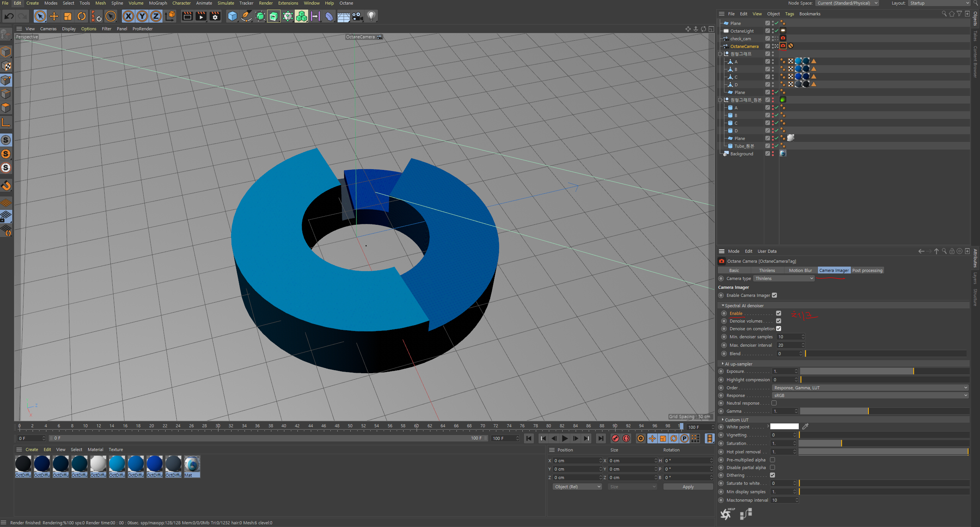Toggle the X axis lock
Image resolution: width=980 pixels, height=527 pixels.
coord(128,16)
